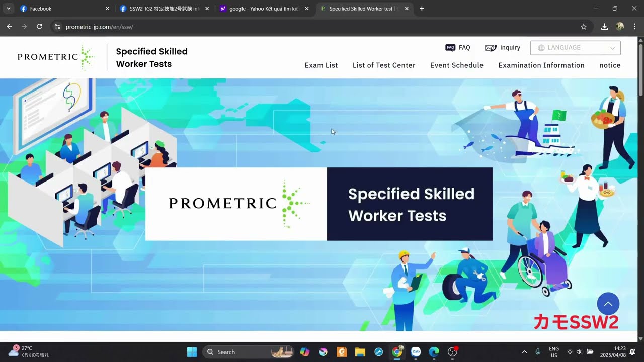Screen dimensions: 644x362
Task: Go back to previous page in browser
Action: pyautogui.click(x=9, y=27)
